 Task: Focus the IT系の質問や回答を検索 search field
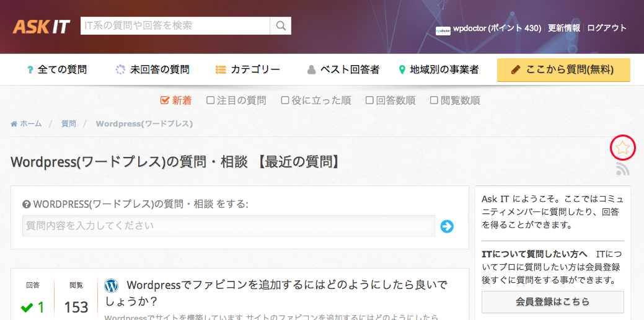175,26
